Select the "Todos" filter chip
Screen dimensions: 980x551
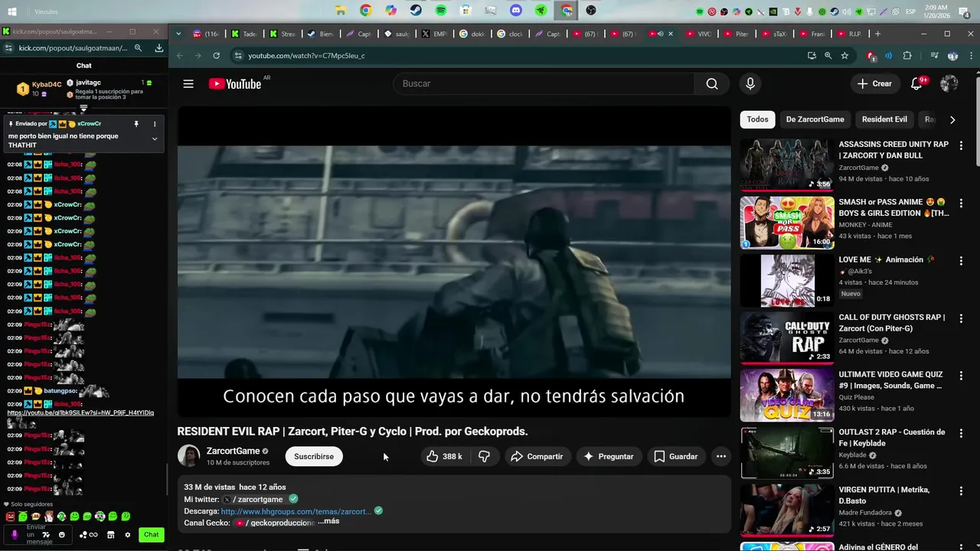point(757,119)
